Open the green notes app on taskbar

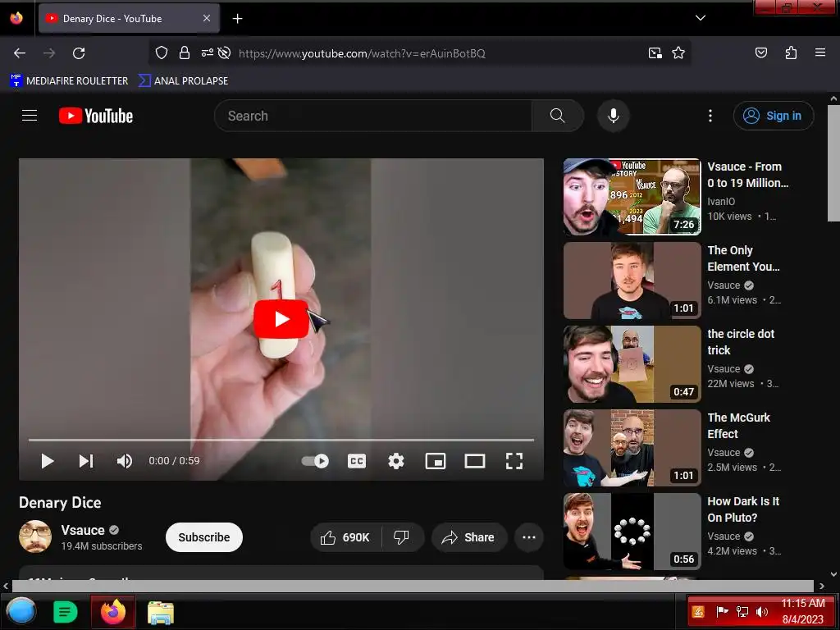[x=66, y=612]
